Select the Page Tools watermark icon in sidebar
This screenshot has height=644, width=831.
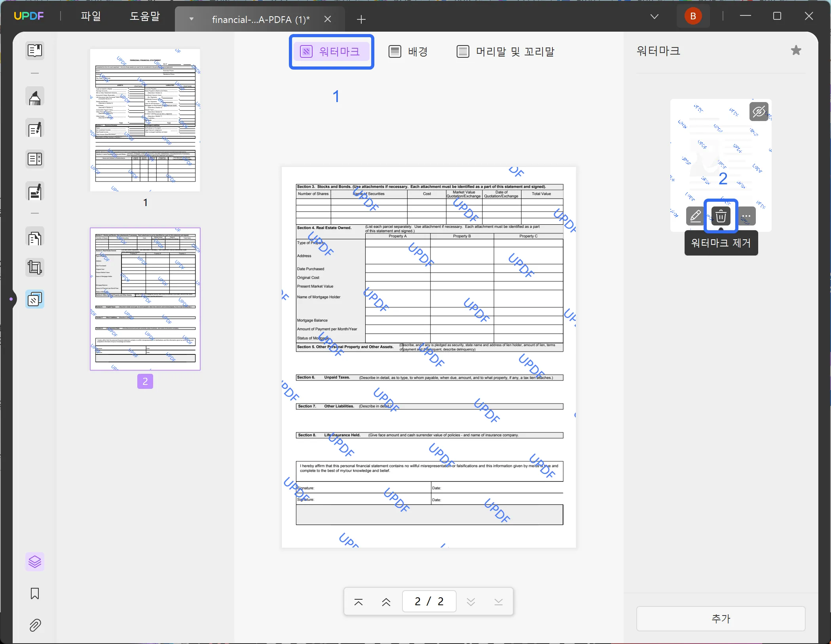35,299
